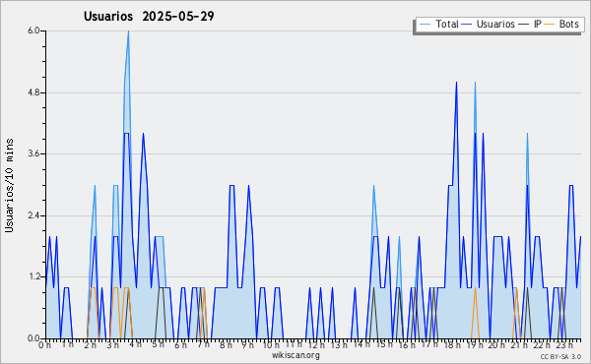The height and width of the screenshot is (364, 591).
Task: Click the 8 h x-axis label
Action: coord(226,344)
